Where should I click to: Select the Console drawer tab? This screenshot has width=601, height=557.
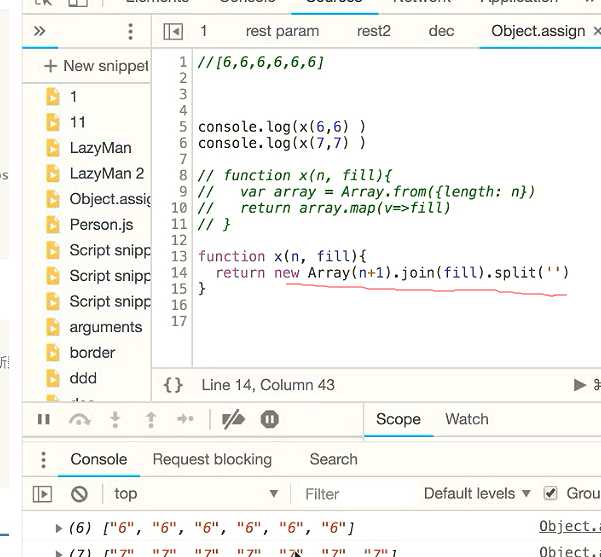click(x=99, y=459)
